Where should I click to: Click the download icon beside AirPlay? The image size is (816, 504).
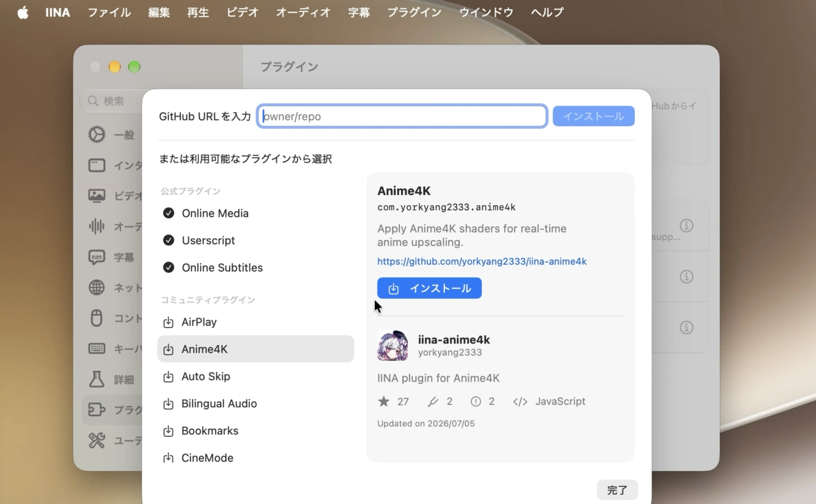(168, 322)
